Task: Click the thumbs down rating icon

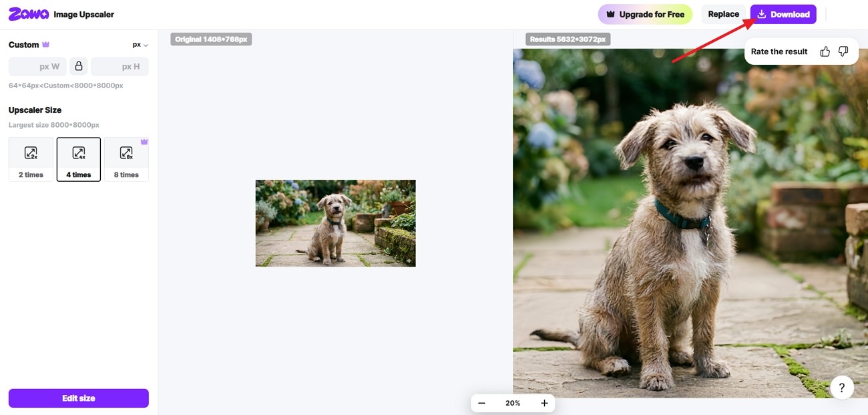Action: click(843, 51)
